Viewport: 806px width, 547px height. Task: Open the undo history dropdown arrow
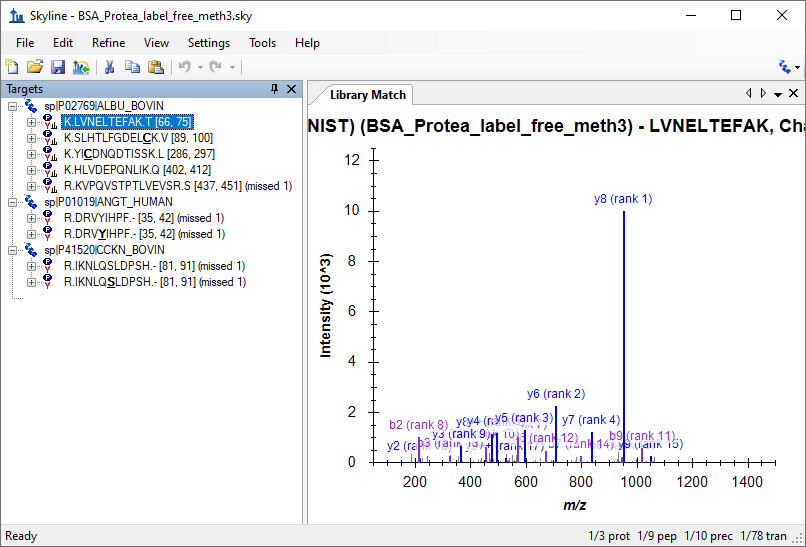[x=200, y=67]
